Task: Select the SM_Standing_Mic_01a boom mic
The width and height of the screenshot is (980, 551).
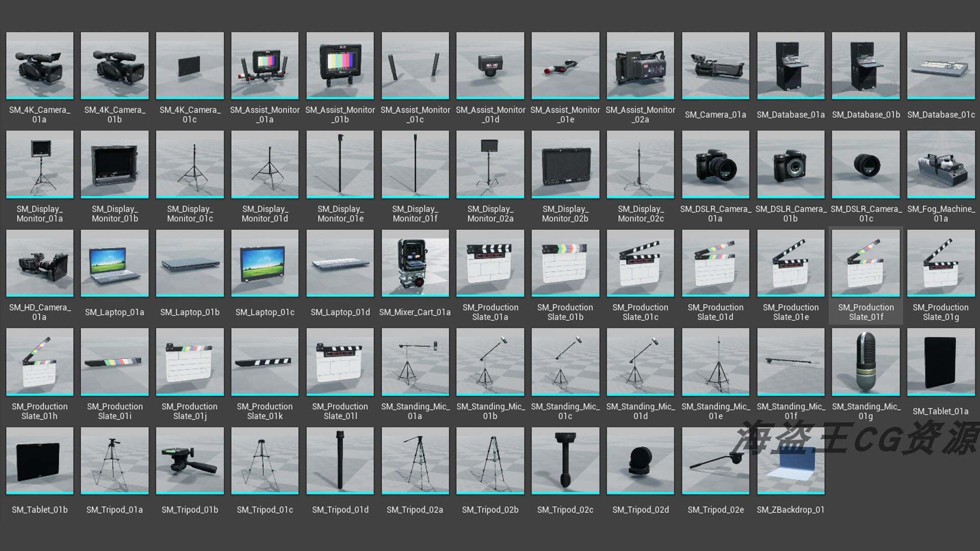Action: pos(415,362)
